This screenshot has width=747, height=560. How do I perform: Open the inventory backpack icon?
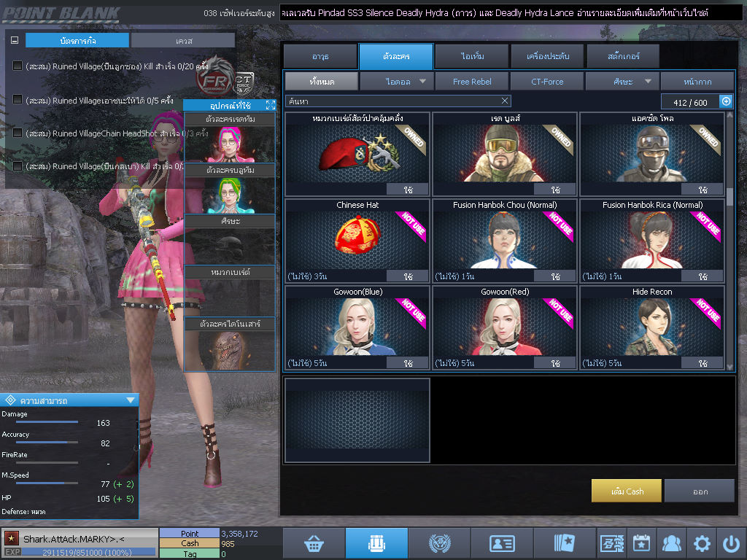click(x=376, y=542)
